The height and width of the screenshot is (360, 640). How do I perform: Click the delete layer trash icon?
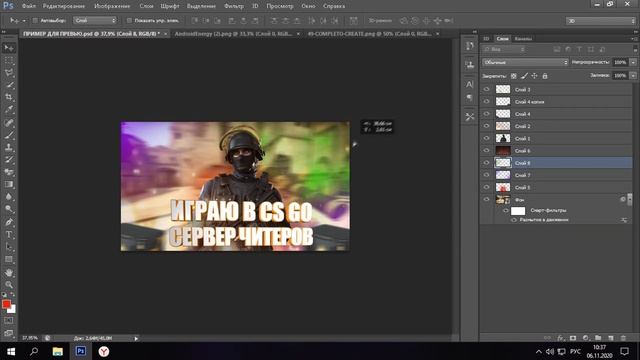(623, 338)
